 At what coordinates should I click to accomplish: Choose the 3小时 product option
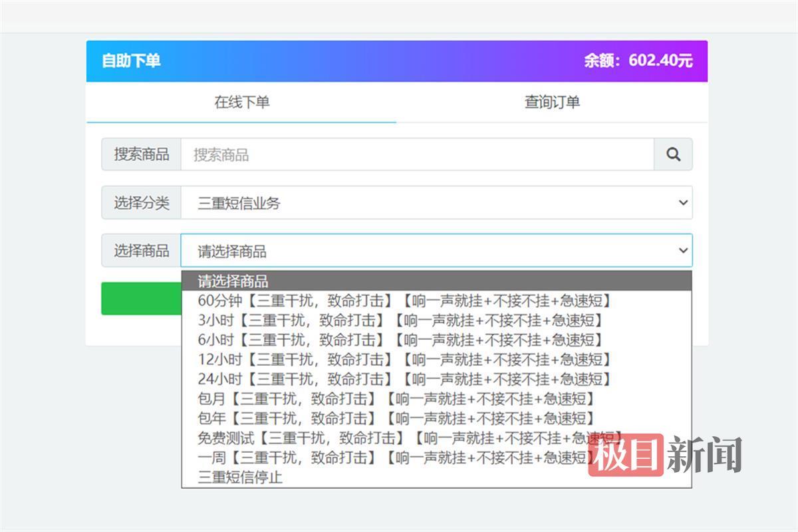(x=400, y=321)
